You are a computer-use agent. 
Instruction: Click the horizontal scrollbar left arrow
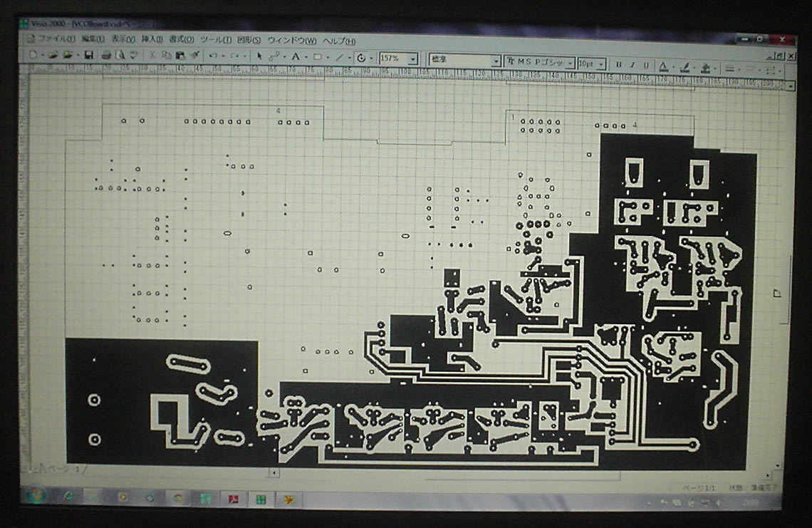click(274, 472)
